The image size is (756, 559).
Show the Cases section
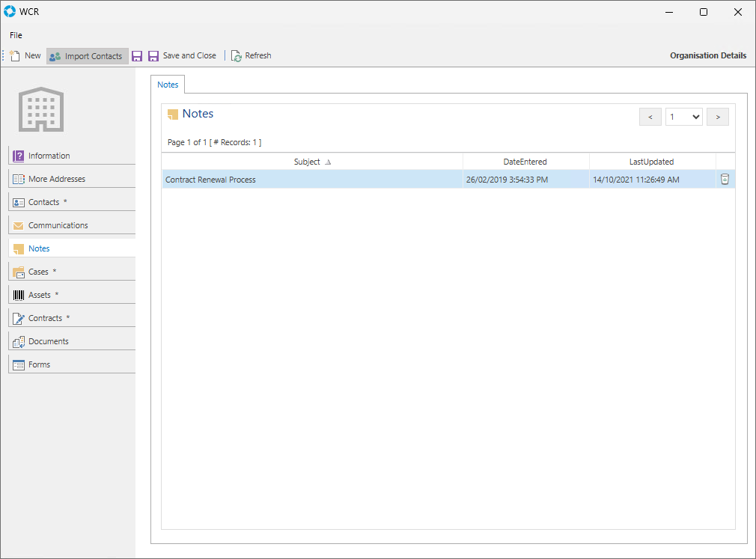pyautogui.click(x=38, y=272)
